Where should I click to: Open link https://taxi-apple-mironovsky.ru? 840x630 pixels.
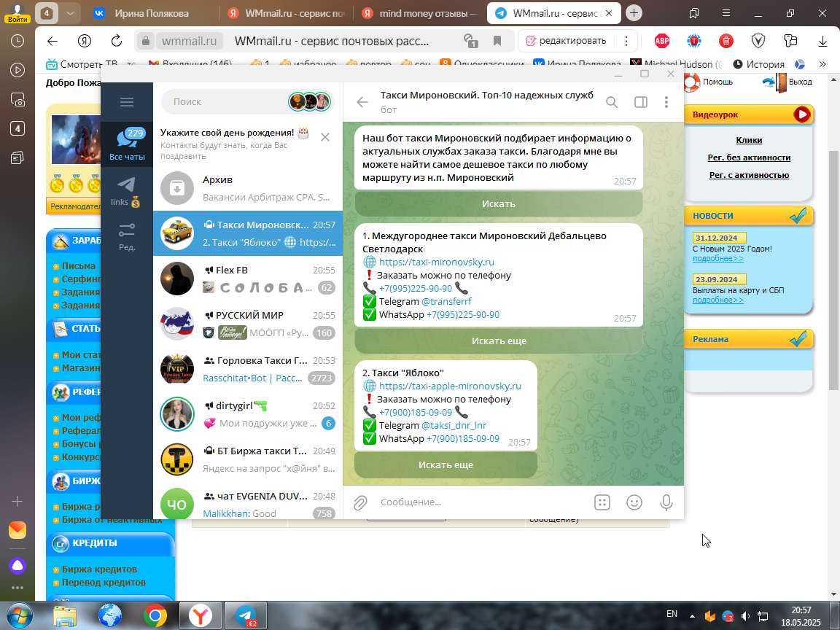450,386
